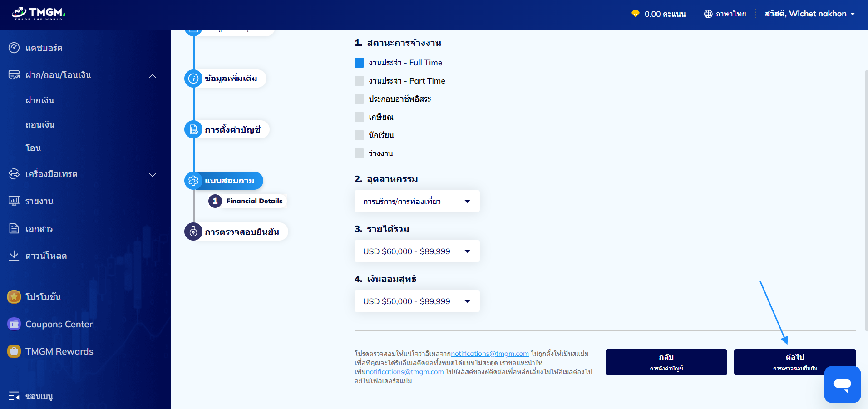Click the questionnaire gear step icon
The width and height of the screenshot is (868, 409).
tap(193, 181)
